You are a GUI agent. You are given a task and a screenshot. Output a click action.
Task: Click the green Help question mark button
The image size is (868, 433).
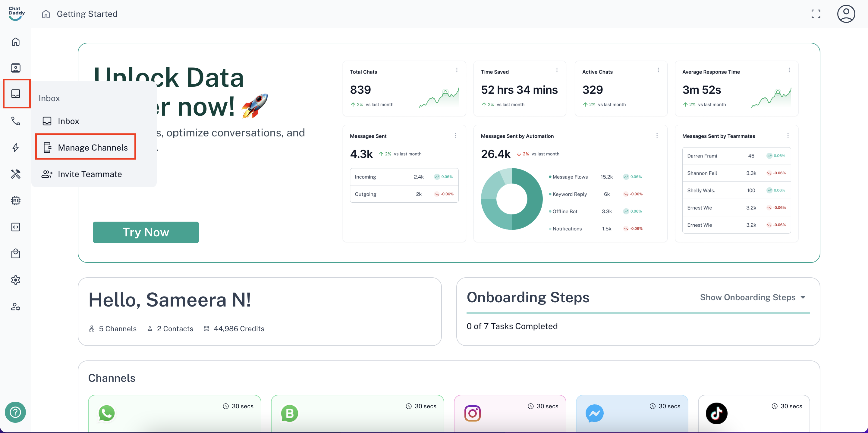[x=15, y=412]
